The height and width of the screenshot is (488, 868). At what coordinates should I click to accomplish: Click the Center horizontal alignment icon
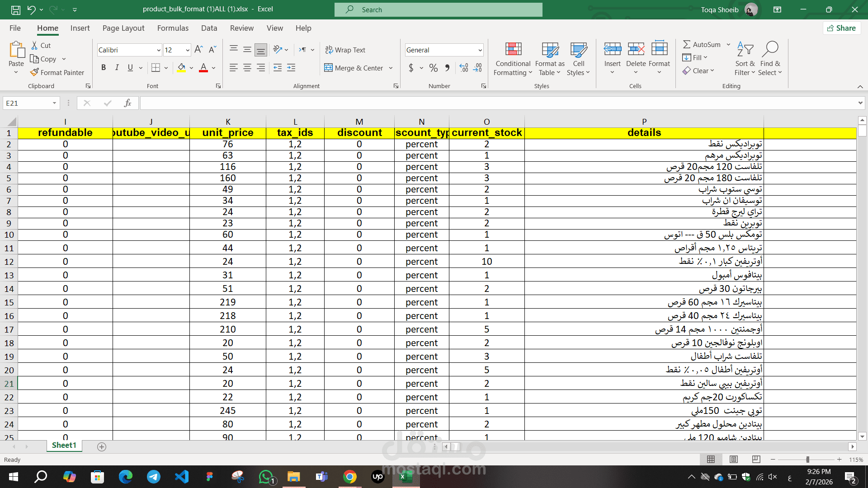pos(247,68)
